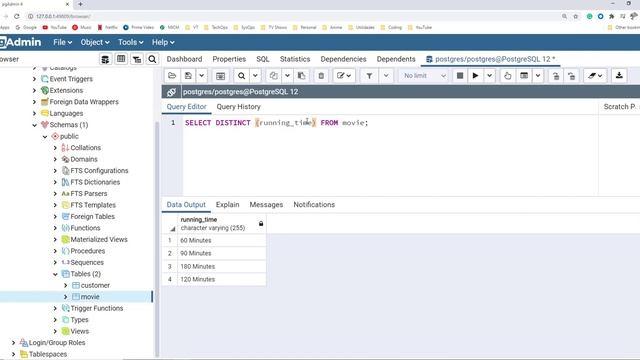The width and height of the screenshot is (640, 360).
Task: Open the No limit rows dropdown
Action: [424, 76]
